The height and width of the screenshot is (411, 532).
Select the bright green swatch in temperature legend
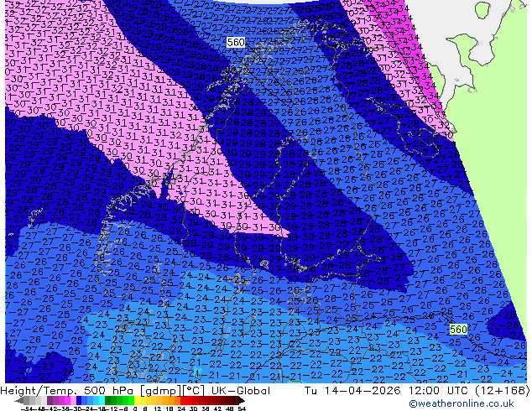coord(131,401)
